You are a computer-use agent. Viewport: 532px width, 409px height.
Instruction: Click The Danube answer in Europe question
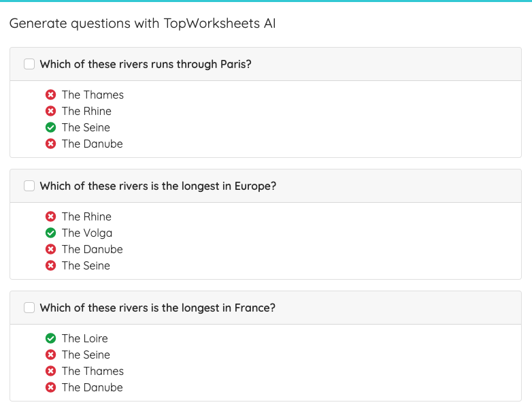tap(93, 249)
